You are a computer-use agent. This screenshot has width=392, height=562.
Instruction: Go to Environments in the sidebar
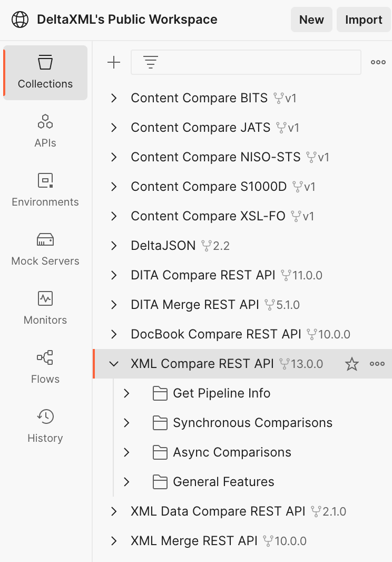[x=45, y=190]
